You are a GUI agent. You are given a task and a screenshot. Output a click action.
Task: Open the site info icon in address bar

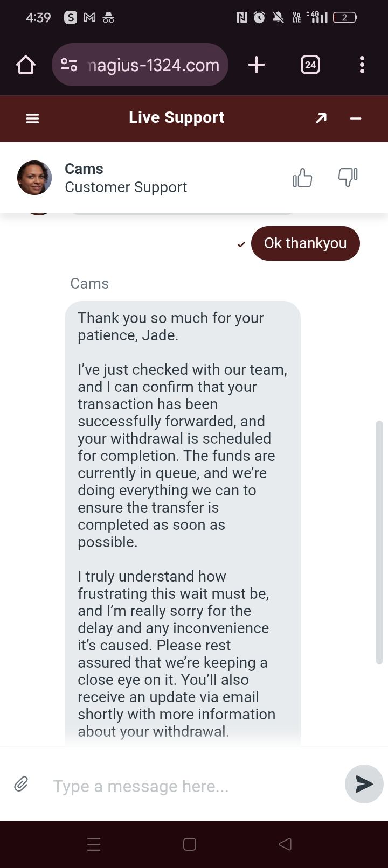coord(69,65)
